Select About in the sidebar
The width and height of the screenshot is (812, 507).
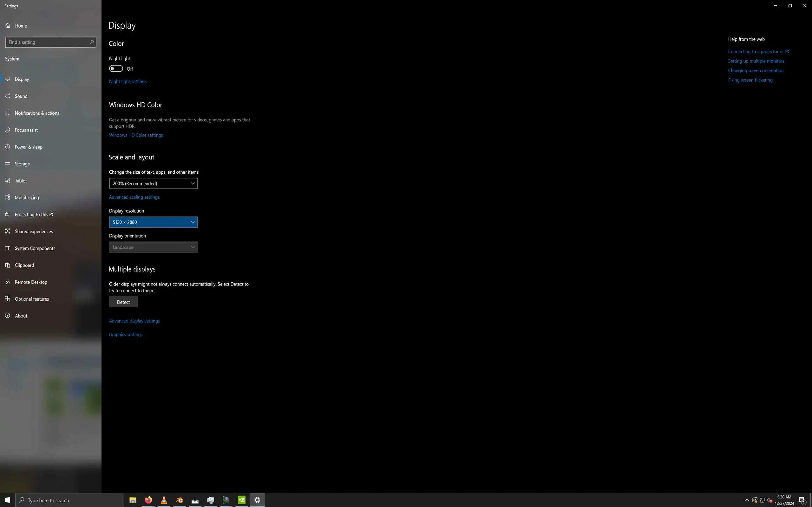tap(21, 316)
